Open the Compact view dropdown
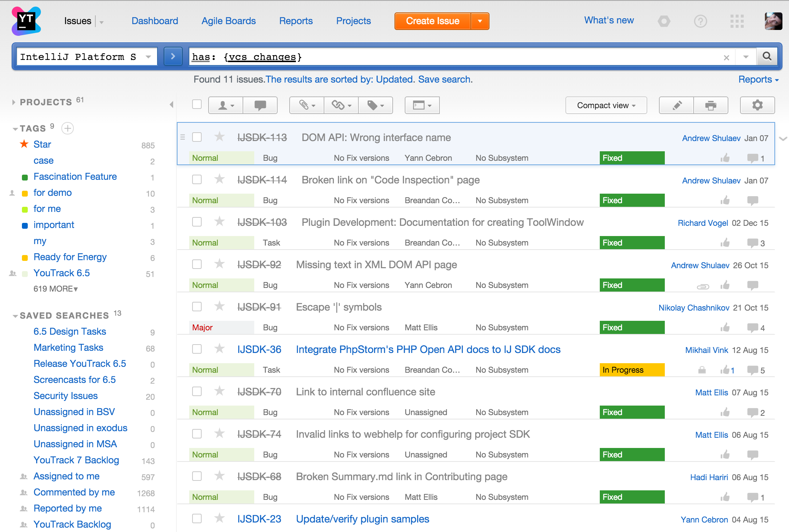Image resolution: width=789 pixels, height=532 pixels. pyautogui.click(x=606, y=105)
